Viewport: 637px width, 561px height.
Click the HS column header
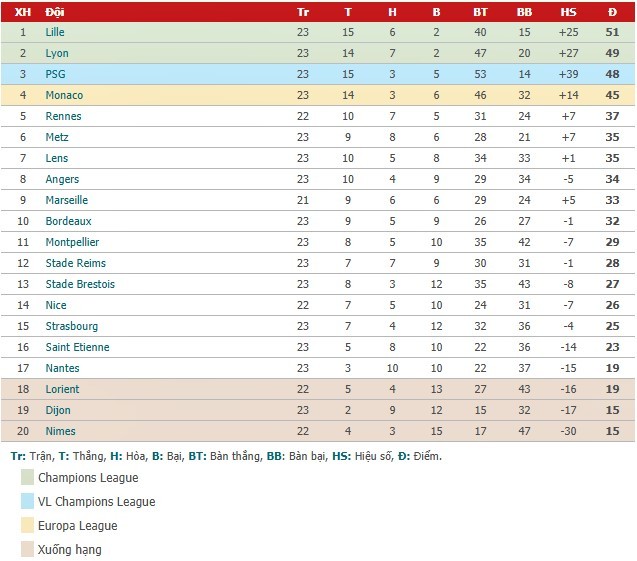point(568,12)
